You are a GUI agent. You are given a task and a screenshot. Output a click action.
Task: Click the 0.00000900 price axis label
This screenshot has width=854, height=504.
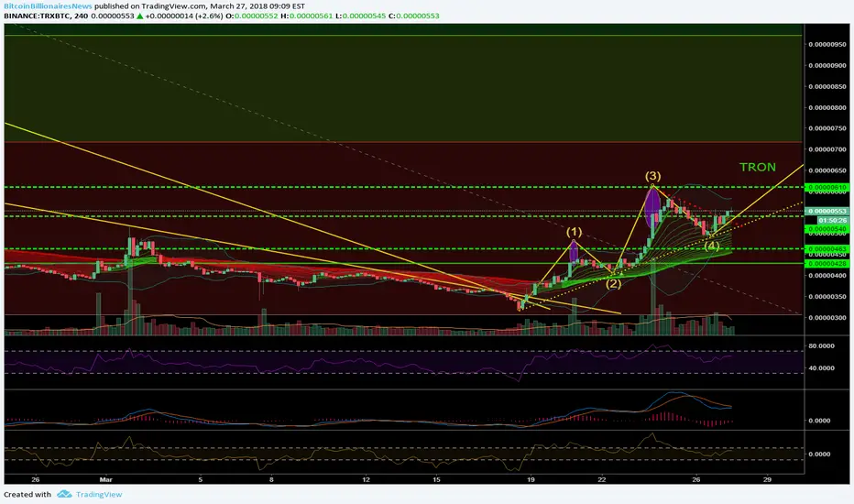pyautogui.click(x=827, y=65)
